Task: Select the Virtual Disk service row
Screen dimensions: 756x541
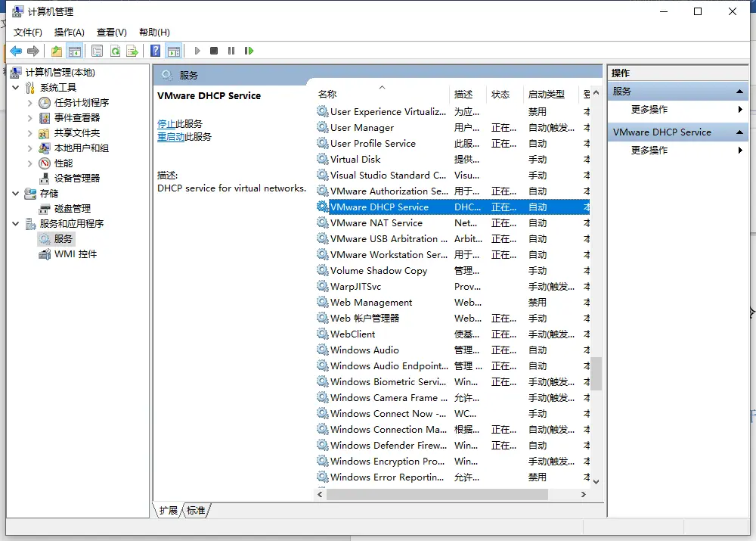Action: coord(452,159)
